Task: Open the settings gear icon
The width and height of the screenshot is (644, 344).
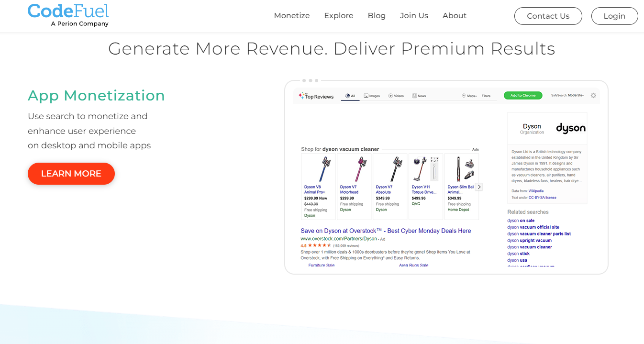Action: [x=593, y=95]
